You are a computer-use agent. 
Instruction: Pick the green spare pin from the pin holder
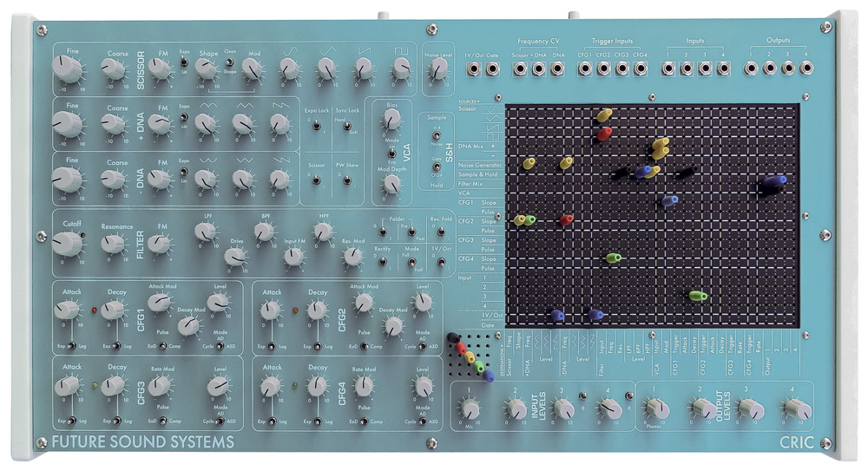pos(479,365)
